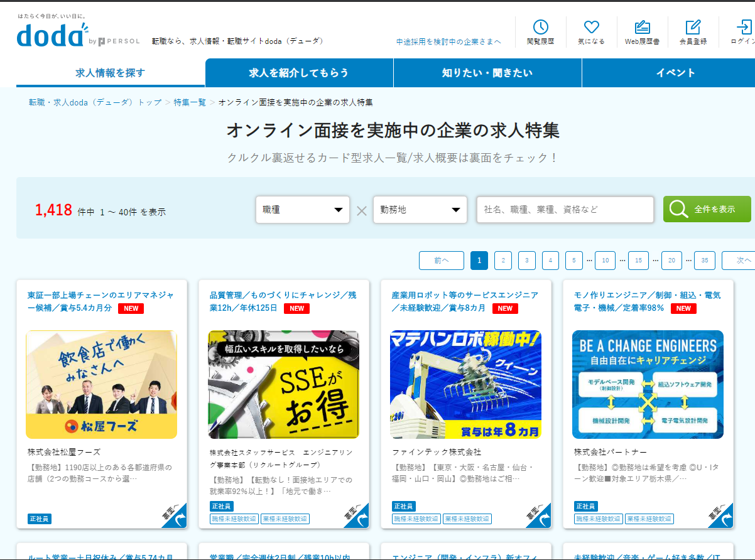Click the BE A CHANGE ENGINEERS image
The height and width of the screenshot is (560, 755).
tap(648, 384)
